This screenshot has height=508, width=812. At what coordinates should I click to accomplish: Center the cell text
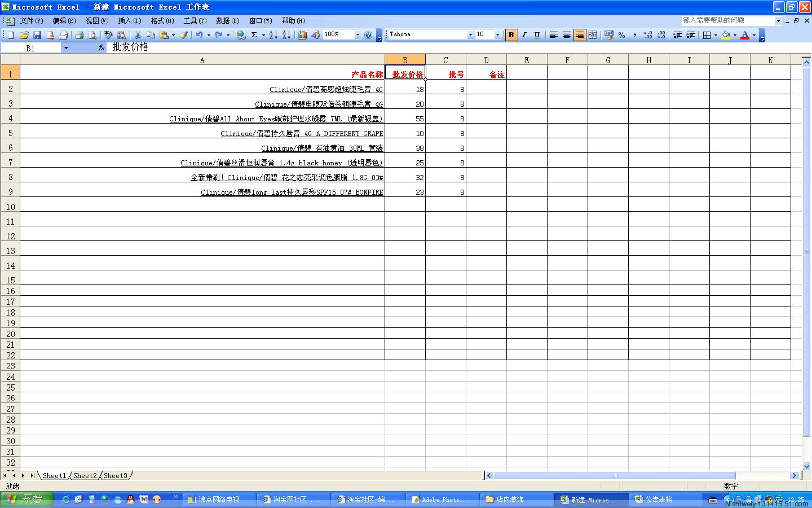tap(566, 35)
